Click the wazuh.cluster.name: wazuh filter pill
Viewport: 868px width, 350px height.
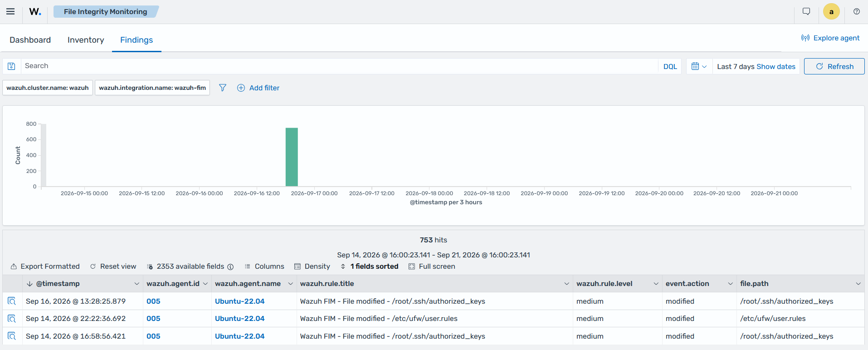tap(48, 88)
